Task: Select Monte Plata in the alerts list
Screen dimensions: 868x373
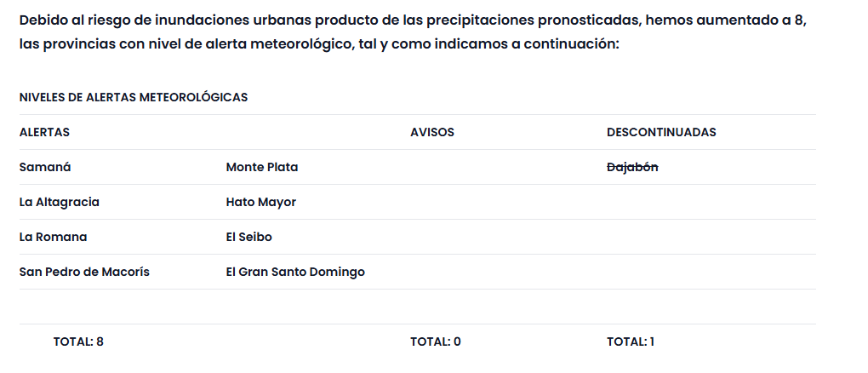Action: 262,168
